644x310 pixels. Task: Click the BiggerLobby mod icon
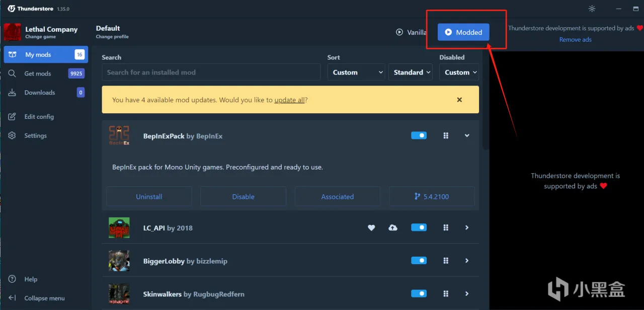tap(119, 261)
